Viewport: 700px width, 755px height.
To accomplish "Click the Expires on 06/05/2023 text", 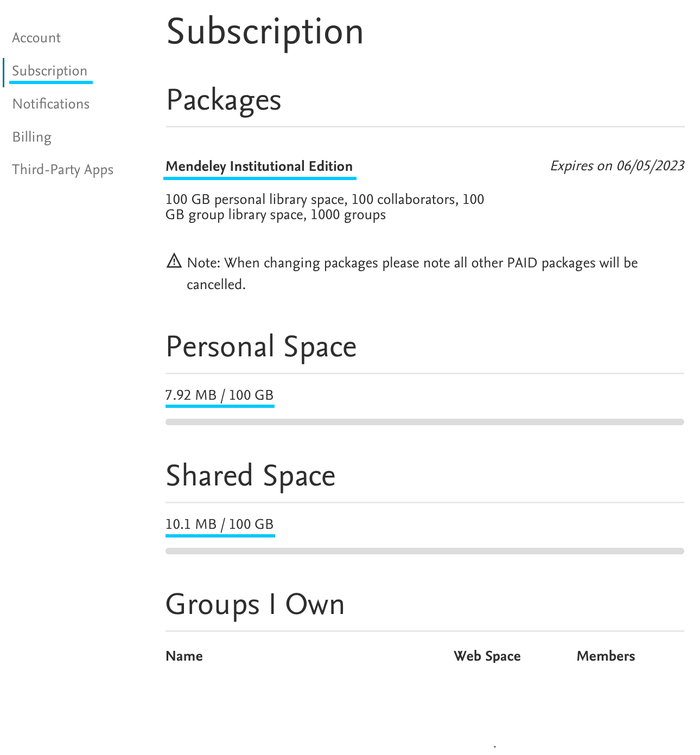I will pos(618,166).
